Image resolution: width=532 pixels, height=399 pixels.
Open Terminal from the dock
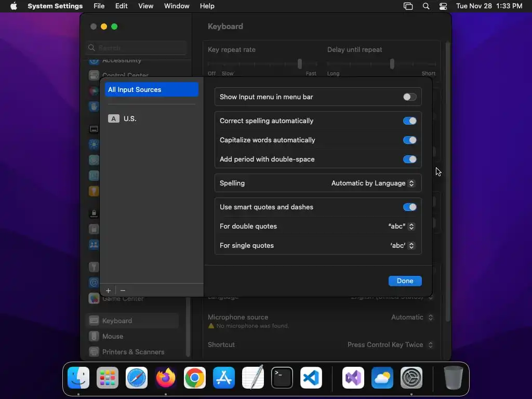(x=282, y=378)
